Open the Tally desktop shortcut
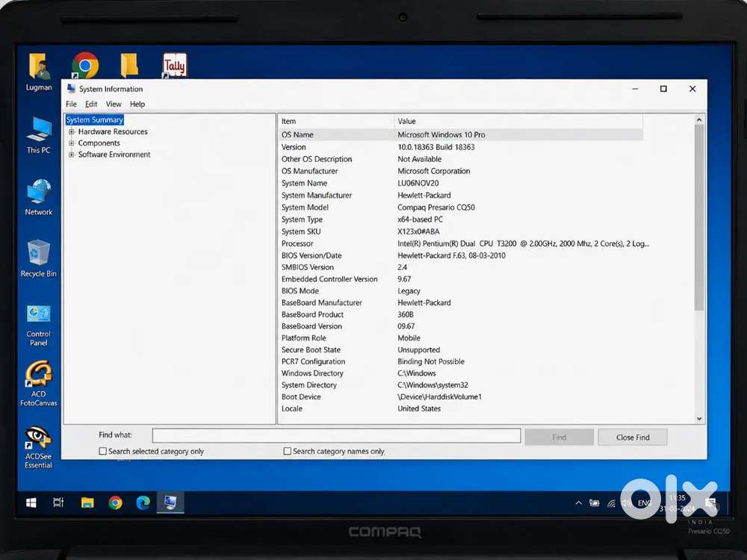747x560 pixels. tap(175, 65)
